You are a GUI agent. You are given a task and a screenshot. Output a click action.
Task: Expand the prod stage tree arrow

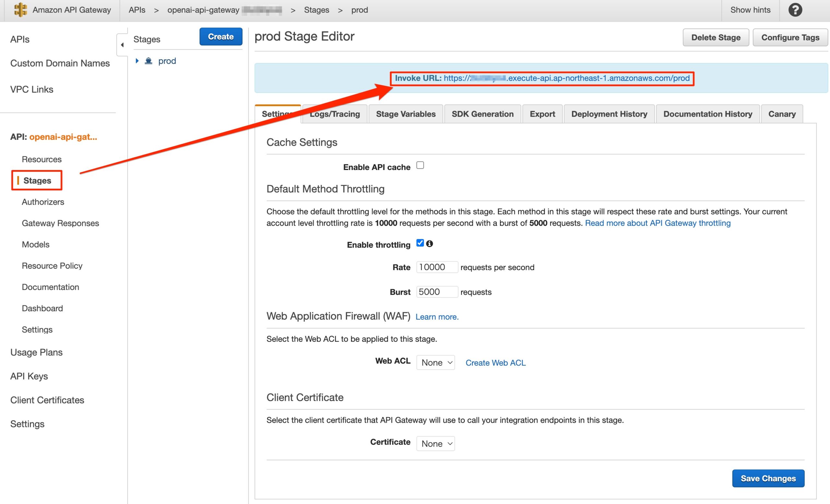click(137, 61)
